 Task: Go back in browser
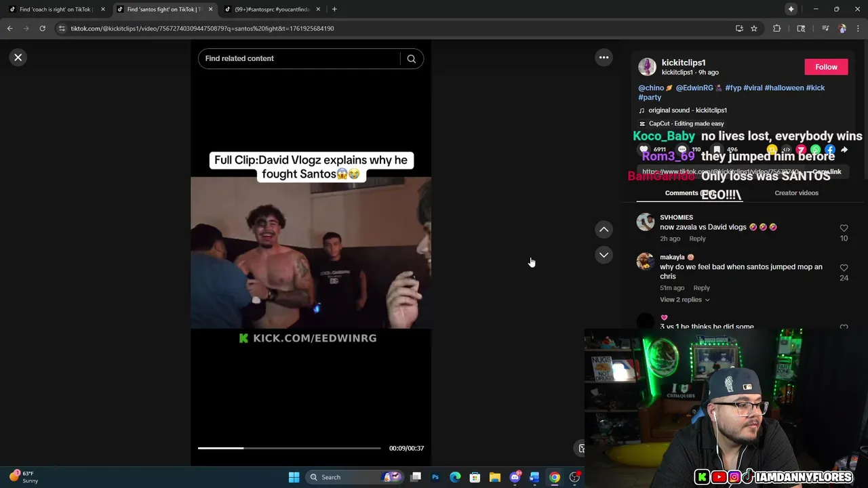point(10,28)
